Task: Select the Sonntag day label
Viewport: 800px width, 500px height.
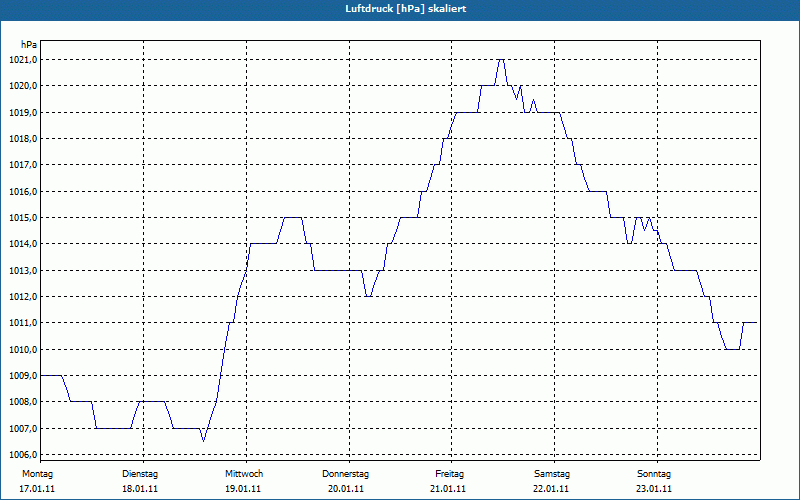Action: [654, 474]
